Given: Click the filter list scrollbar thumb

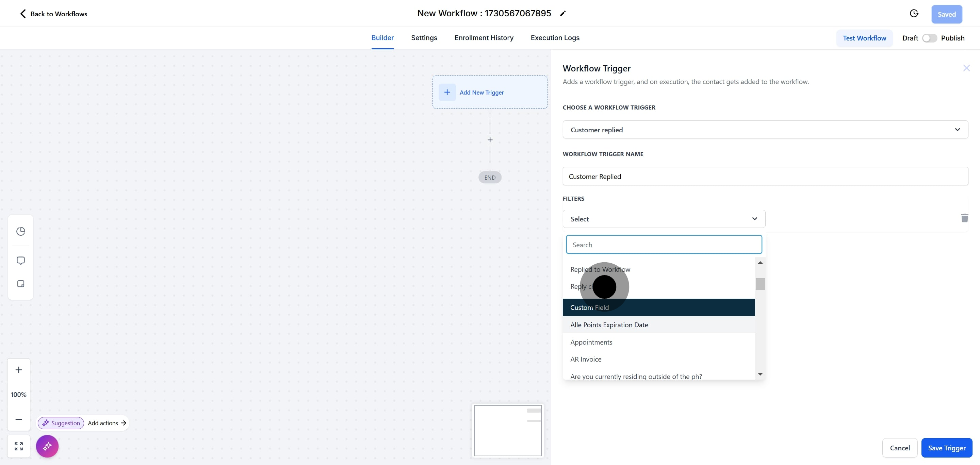Looking at the screenshot, I should 760,284.
